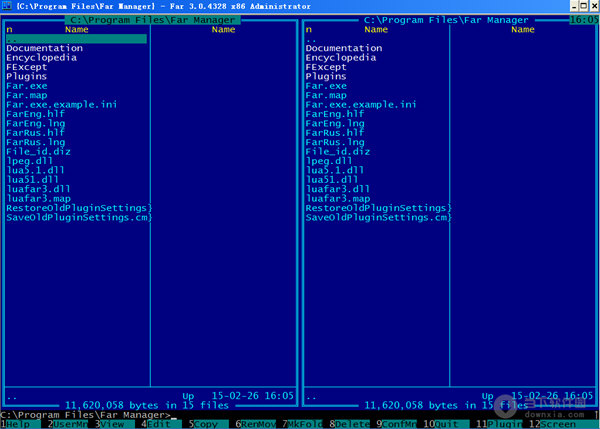Select File_id.diz in the right panel
This screenshot has width=600, height=429.
[338, 152]
